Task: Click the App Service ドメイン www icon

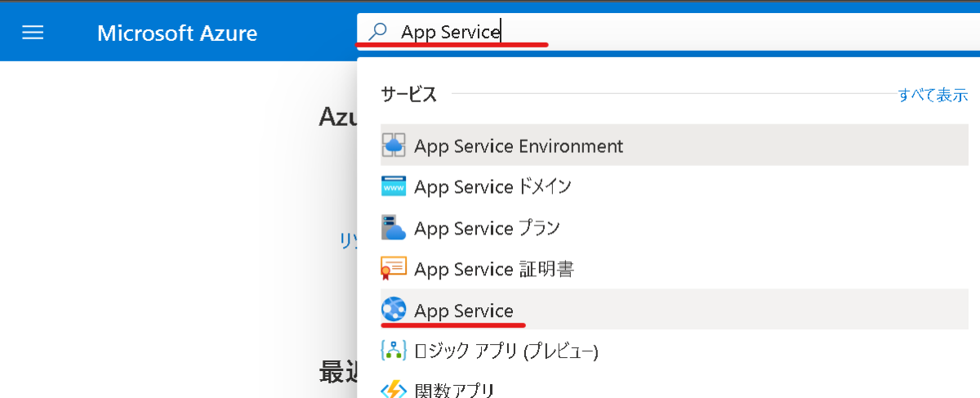Action: point(394,186)
